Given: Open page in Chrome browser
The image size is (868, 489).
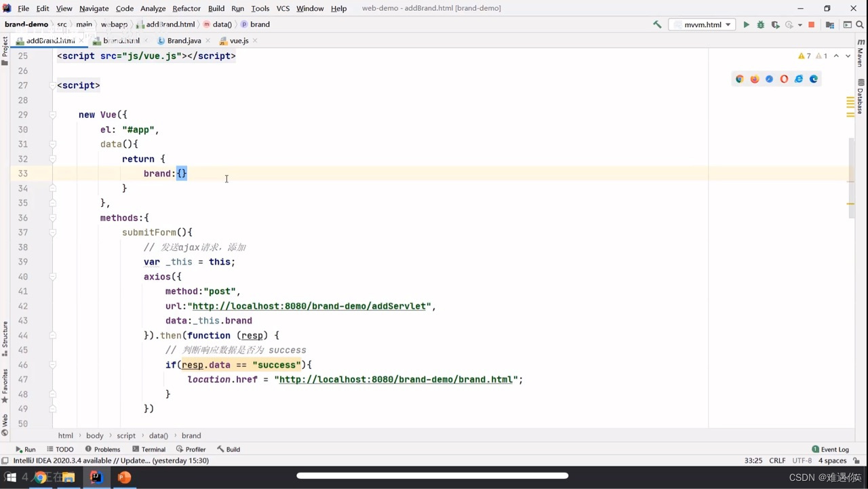Looking at the screenshot, I should (740, 79).
